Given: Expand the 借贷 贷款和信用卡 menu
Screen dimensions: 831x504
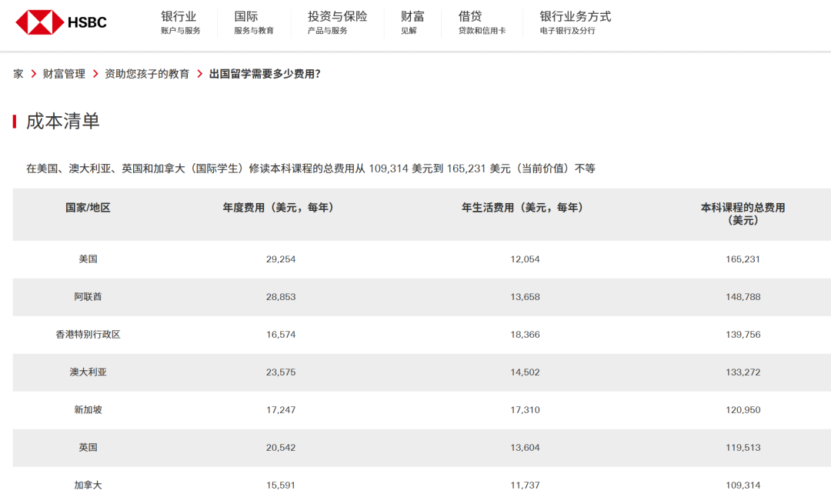Looking at the screenshot, I should click(x=482, y=22).
